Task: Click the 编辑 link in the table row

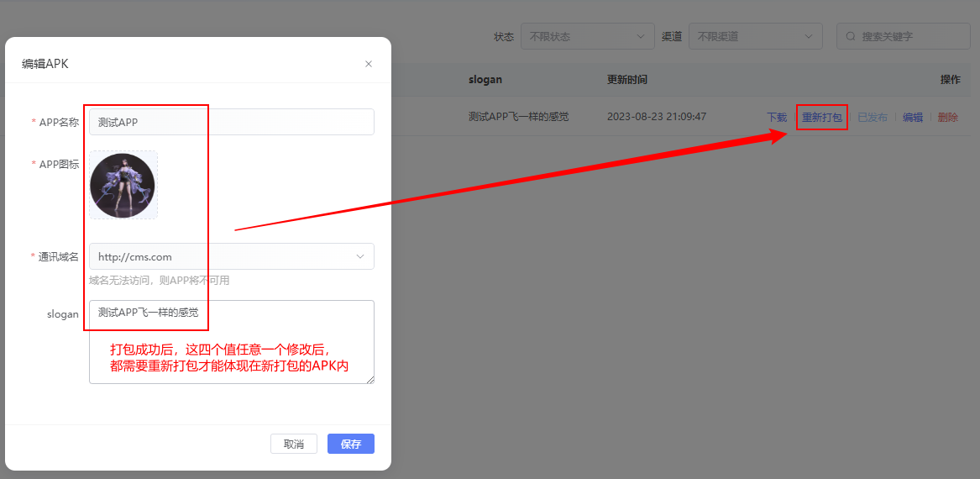Action: click(x=913, y=117)
